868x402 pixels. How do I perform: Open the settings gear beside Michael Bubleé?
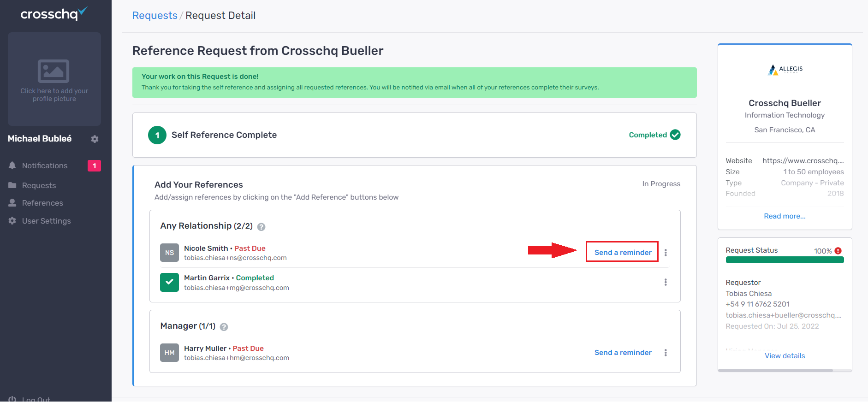tap(95, 139)
